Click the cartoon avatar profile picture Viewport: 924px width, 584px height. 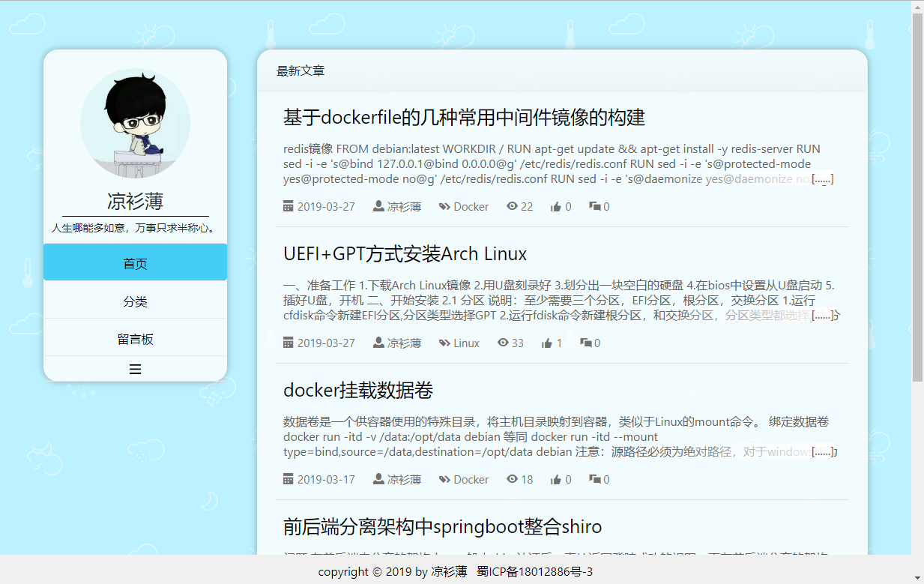pyautogui.click(x=135, y=123)
